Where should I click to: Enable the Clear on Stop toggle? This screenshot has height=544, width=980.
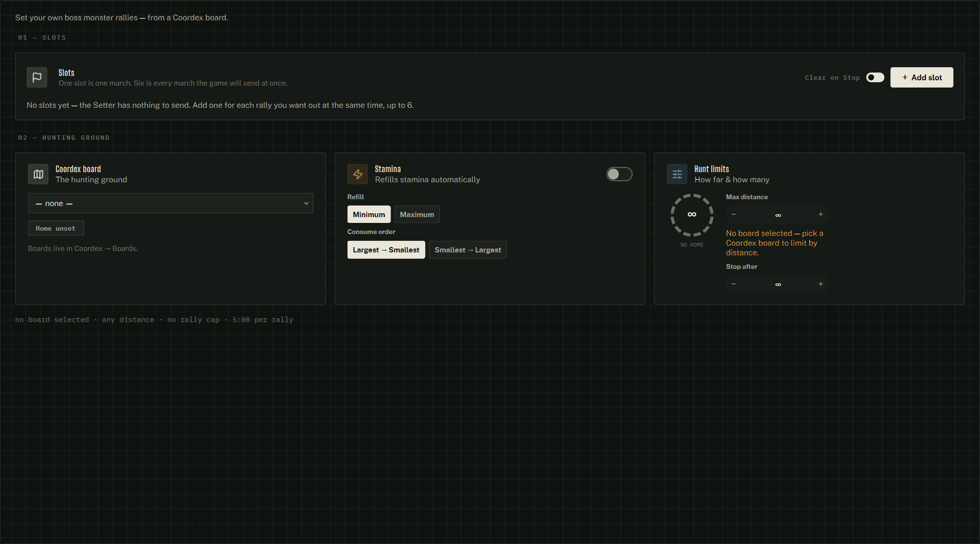(875, 77)
